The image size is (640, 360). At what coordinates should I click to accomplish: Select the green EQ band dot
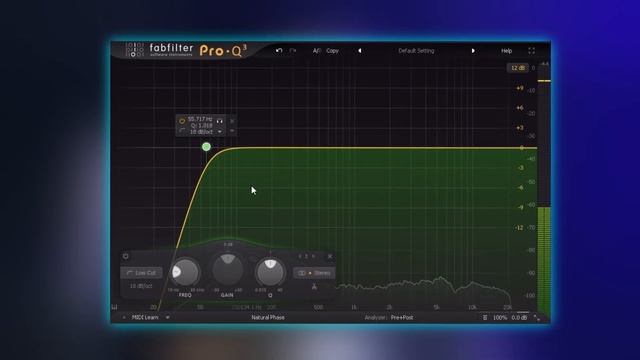pos(206,147)
